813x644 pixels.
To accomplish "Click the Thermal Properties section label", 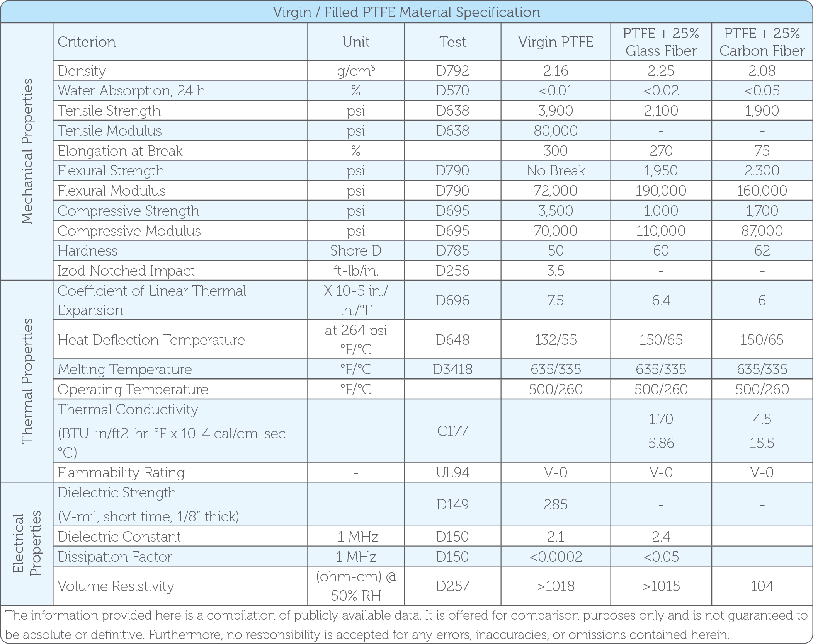I will 27,381.
